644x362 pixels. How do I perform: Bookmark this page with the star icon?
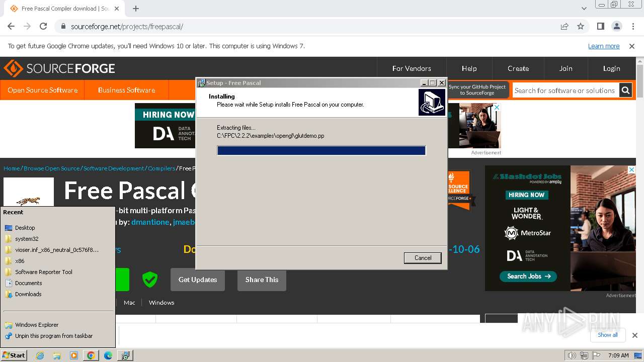click(581, 27)
